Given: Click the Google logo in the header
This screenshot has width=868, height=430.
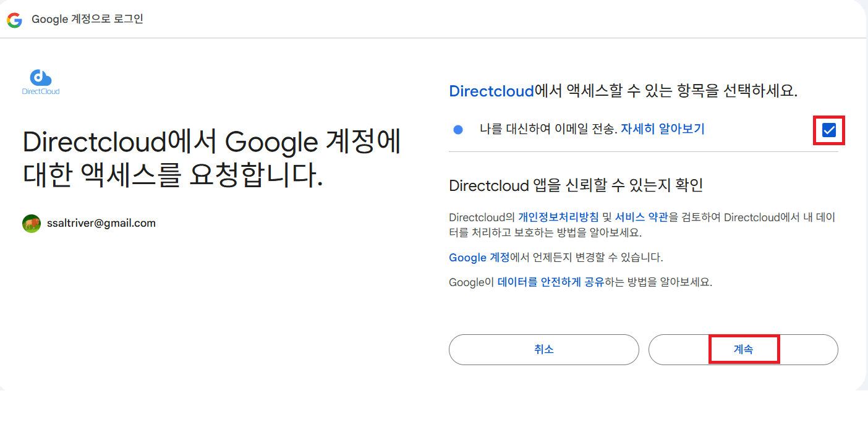Looking at the screenshot, I should pos(14,20).
